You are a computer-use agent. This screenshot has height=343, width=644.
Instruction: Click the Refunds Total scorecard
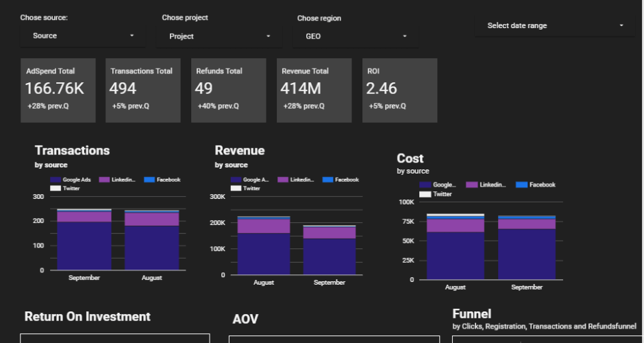coord(227,91)
